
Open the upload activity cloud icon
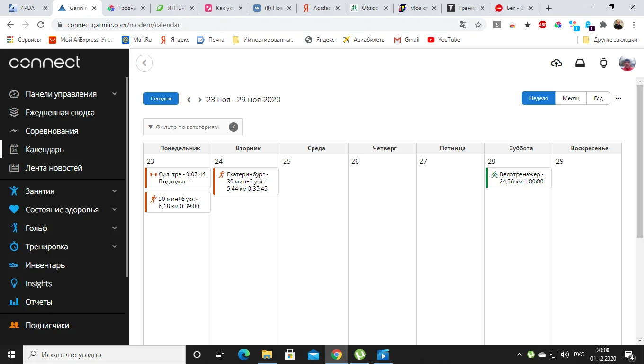click(556, 63)
